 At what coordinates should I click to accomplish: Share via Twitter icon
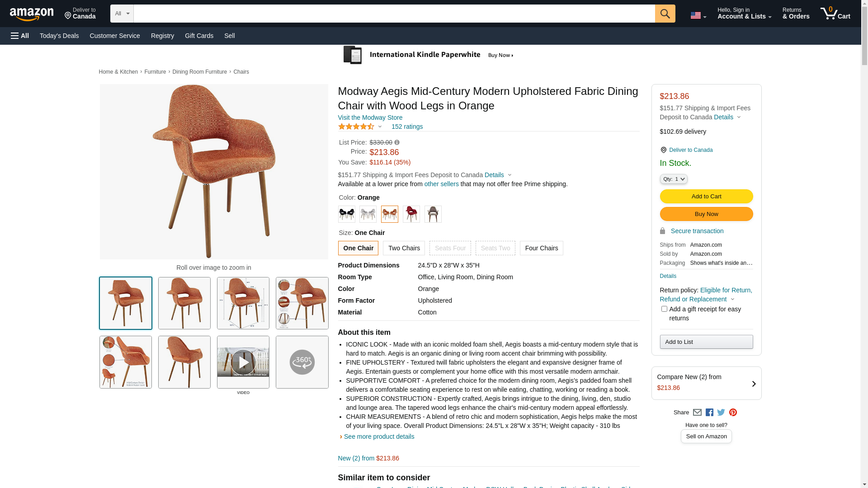[x=721, y=412]
